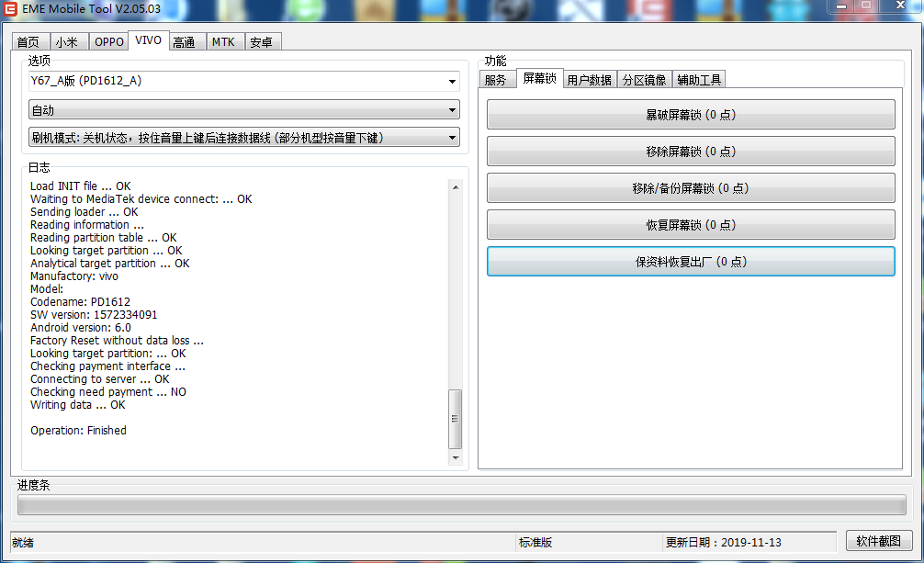Click the 标准版 status bar entry
Viewport: 924px width, 563px height.
click(535, 543)
